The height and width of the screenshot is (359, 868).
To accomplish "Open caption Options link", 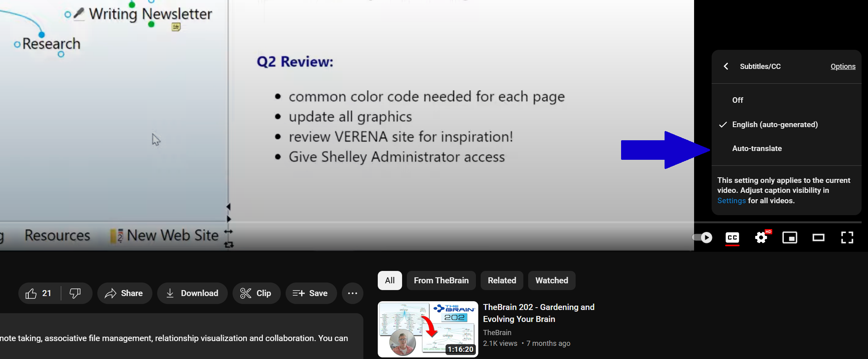I will tap(843, 67).
